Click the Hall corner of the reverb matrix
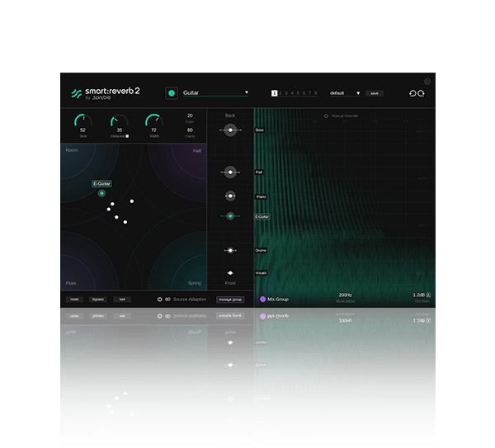The width and height of the screenshot is (495, 448). coord(197,151)
